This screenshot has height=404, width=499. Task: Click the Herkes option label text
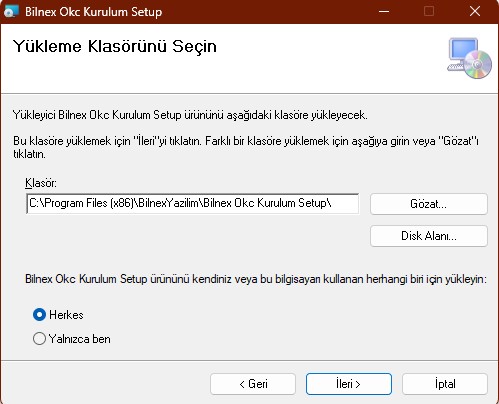[66, 315]
